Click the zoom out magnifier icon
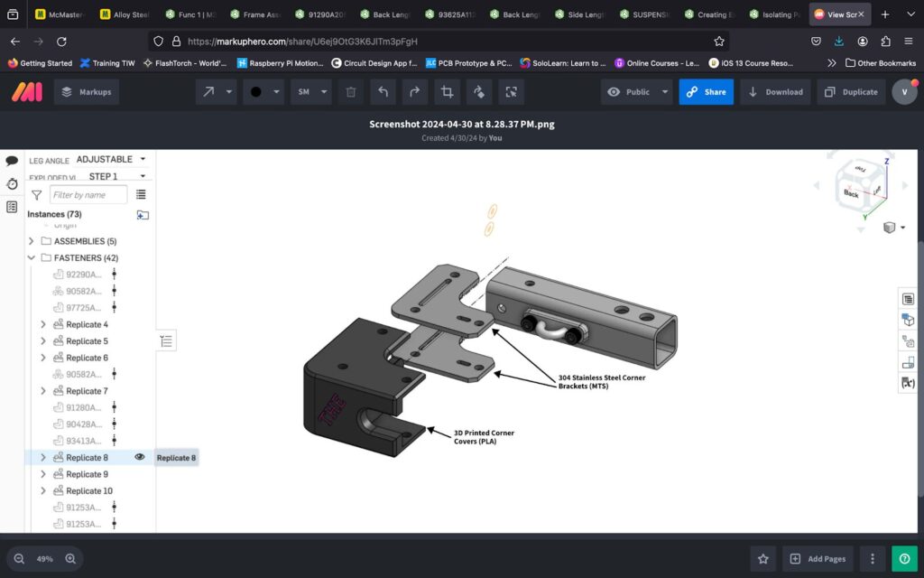 click(19, 558)
